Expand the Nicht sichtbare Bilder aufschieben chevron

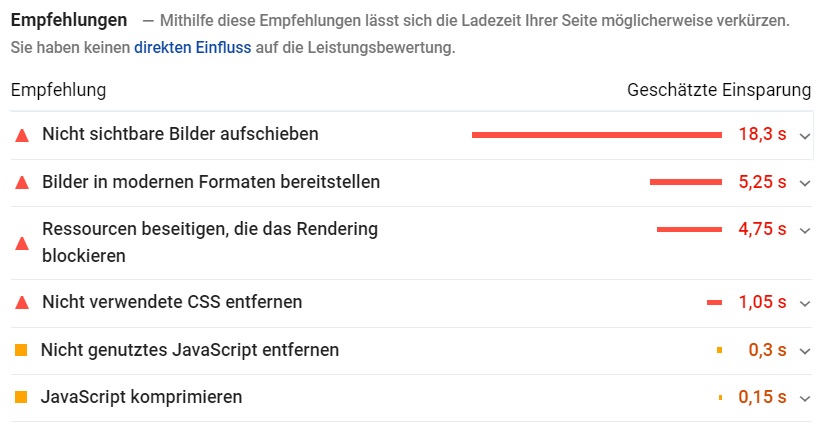coord(805,136)
